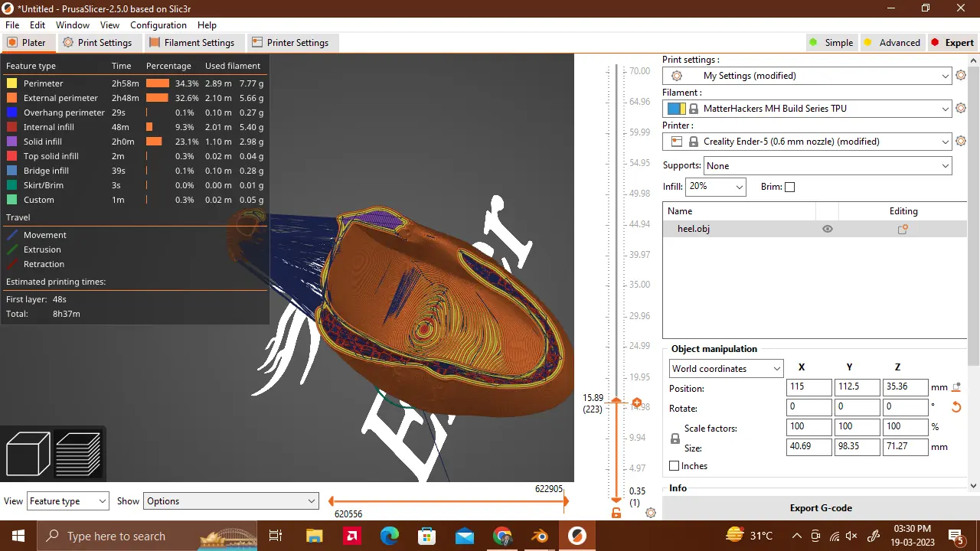This screenshot has width=980, height=551.
Task: Click the filament color swatch icon
Action: (x=676, y=109)
